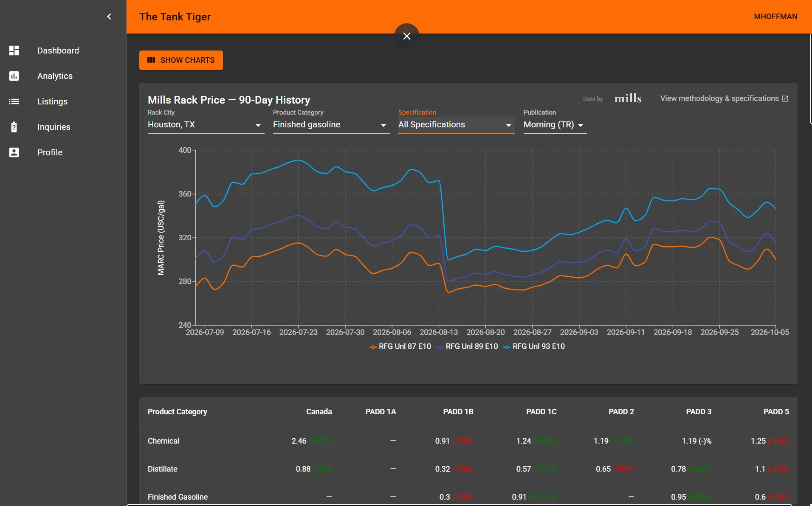
Task: Click the Dashboard grid icon
Action: tap(14, 51)
